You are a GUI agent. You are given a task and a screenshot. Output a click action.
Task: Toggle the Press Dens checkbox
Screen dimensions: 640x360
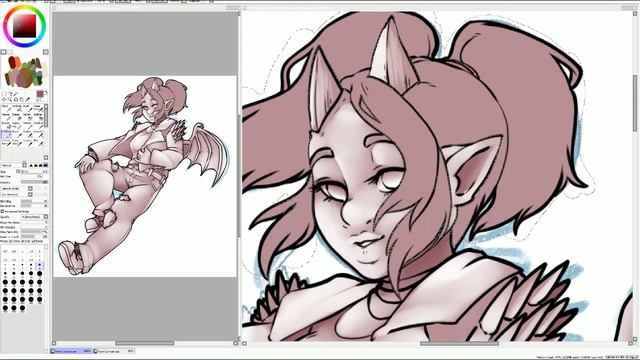[x=10, y=241]
